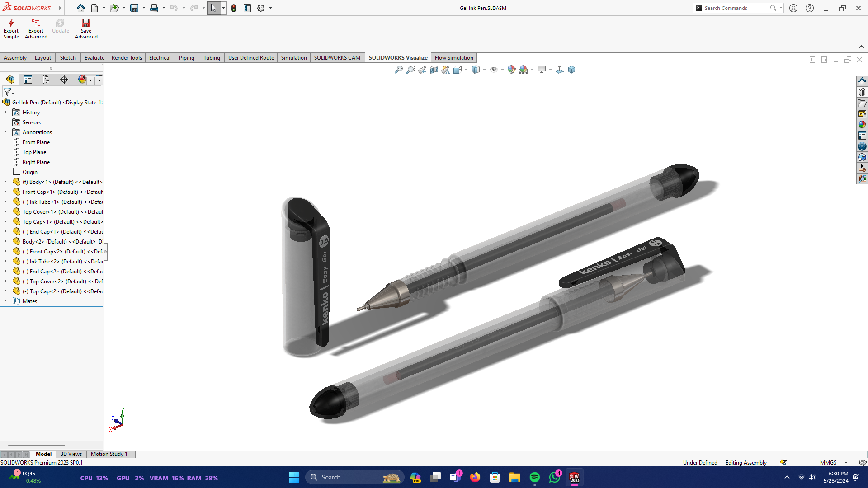This screenshot has width=868, height=488.
Task: Toggle the Select cursor tool
Action: [x=213, y=8]
